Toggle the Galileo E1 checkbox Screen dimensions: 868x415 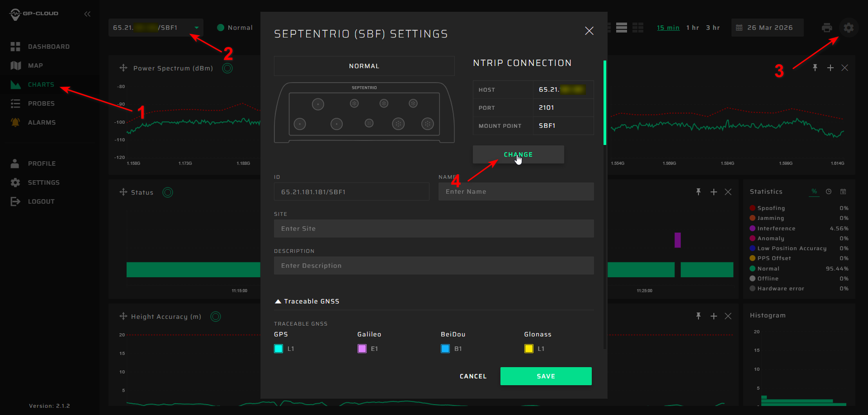pos(362,349)
